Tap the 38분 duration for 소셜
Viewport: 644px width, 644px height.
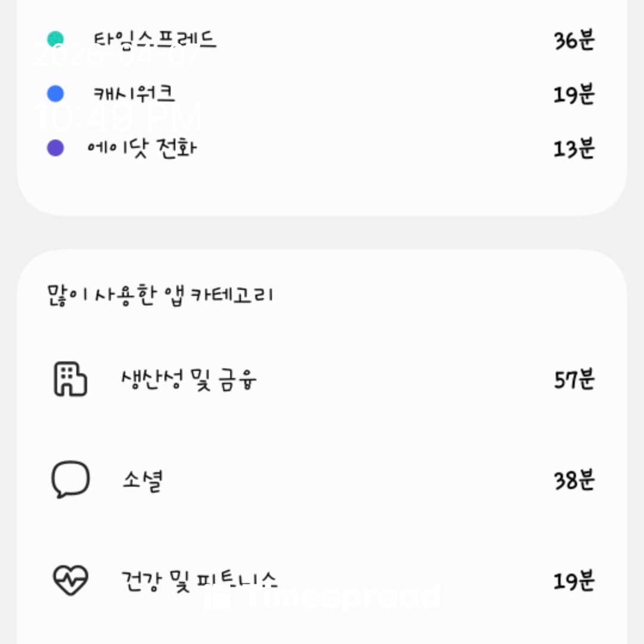pos(574,480)
